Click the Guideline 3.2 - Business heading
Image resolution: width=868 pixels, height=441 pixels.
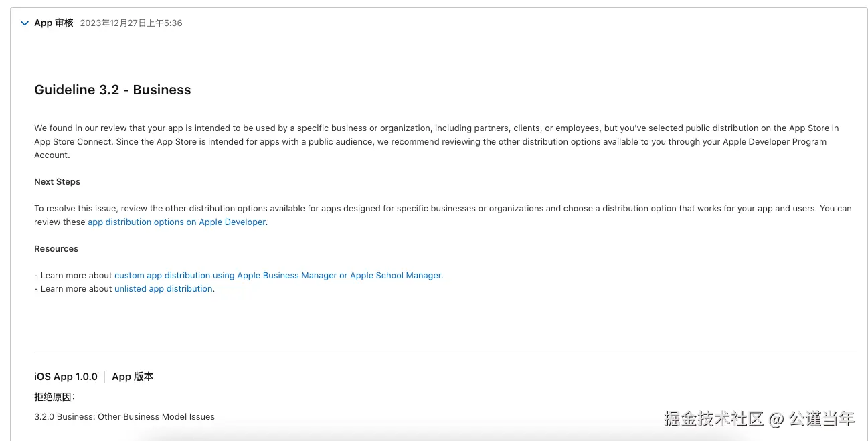[112, 90]
